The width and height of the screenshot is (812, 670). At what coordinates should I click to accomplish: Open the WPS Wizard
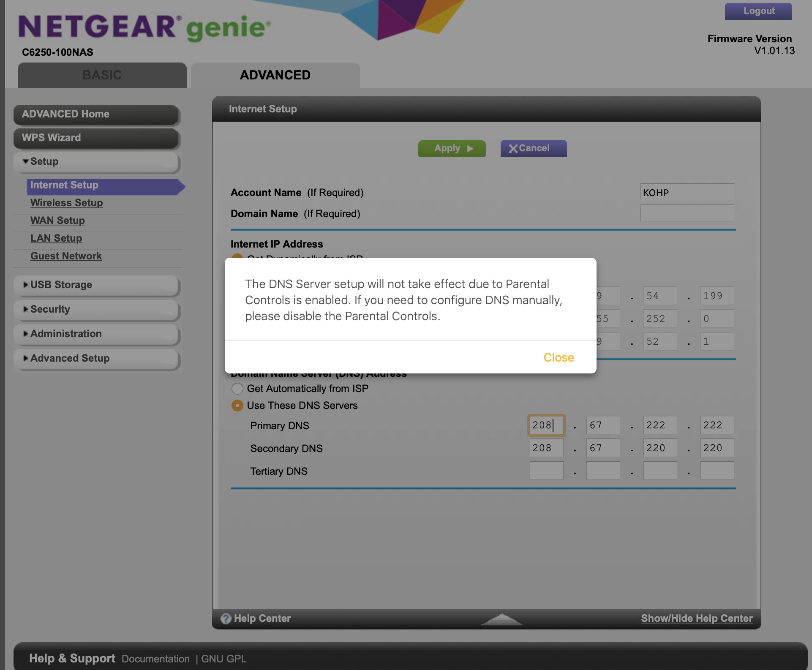(96, 138)
